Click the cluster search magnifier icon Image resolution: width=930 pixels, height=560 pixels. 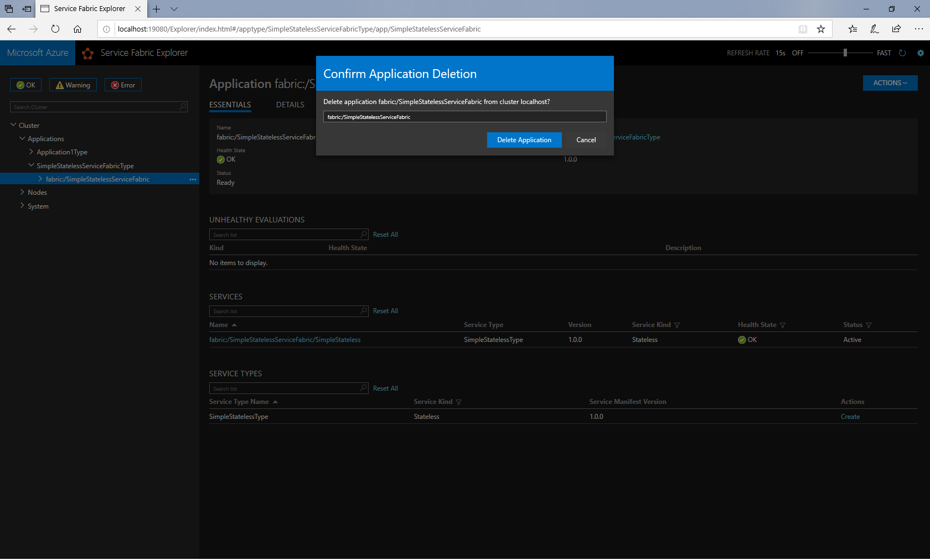click(183, 107)
